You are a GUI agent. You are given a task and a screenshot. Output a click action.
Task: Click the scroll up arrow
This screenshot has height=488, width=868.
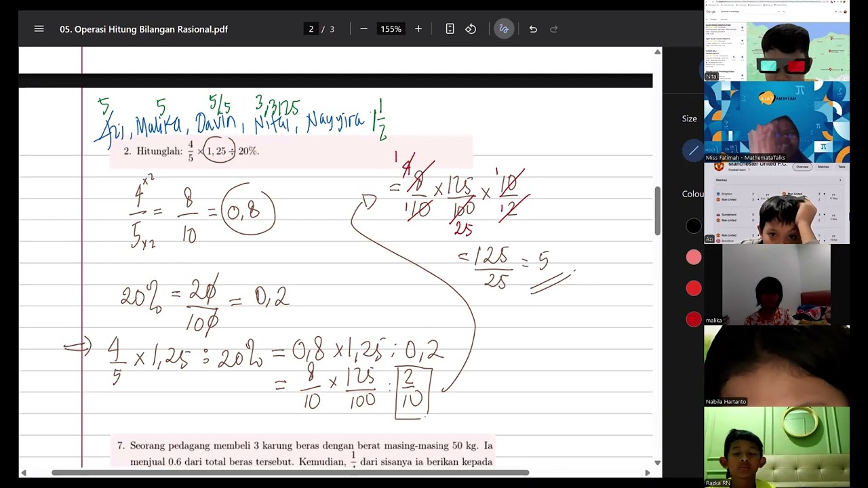[x=657, y=52]
